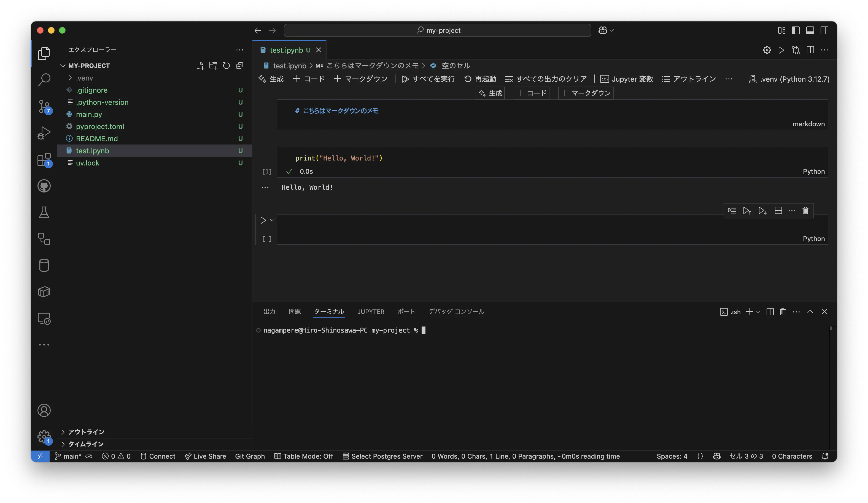Viewport: 868px width, 503px height.
Task: Kill the terminal with trash icon
Action: 783,312
